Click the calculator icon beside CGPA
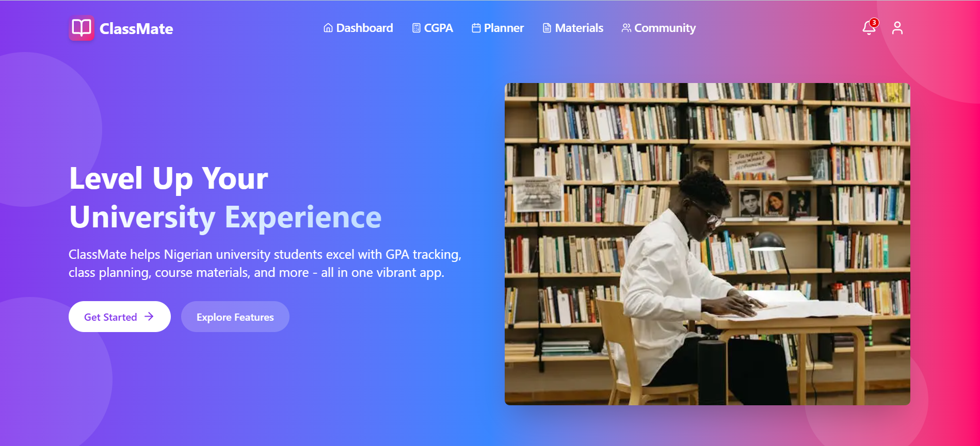The width and height of the screenshot is (980, 446). pyautogui.click(x=416, y=28)
